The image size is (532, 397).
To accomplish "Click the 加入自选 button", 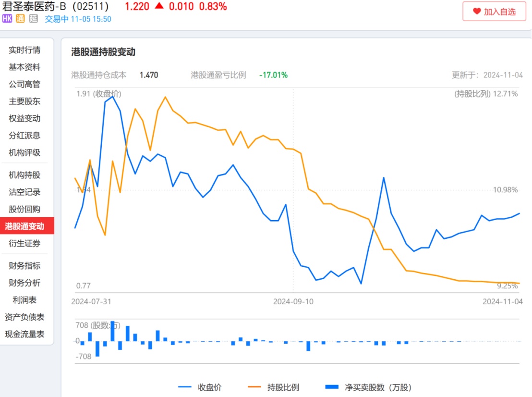I will (494, 12).
